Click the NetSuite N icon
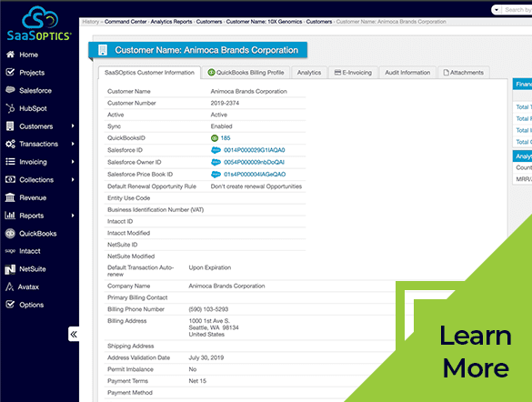This screenshot has width=532, height=402. tap(10, 269)
